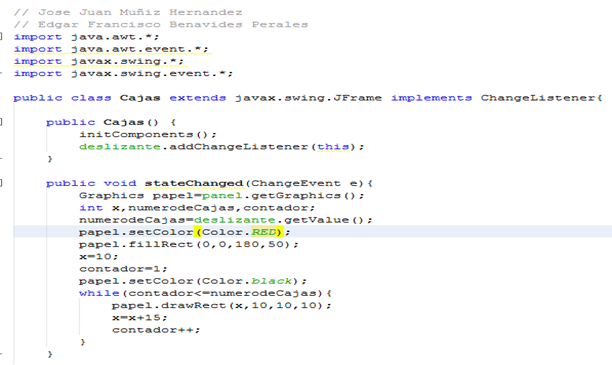Screen dimensions: 612x365
Task: Place cursor on the highlighted setColor line
Action: 312,232
